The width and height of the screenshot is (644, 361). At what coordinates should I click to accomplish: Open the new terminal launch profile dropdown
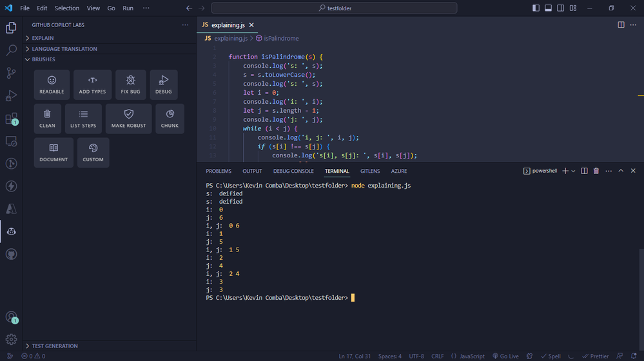(574, 171)
